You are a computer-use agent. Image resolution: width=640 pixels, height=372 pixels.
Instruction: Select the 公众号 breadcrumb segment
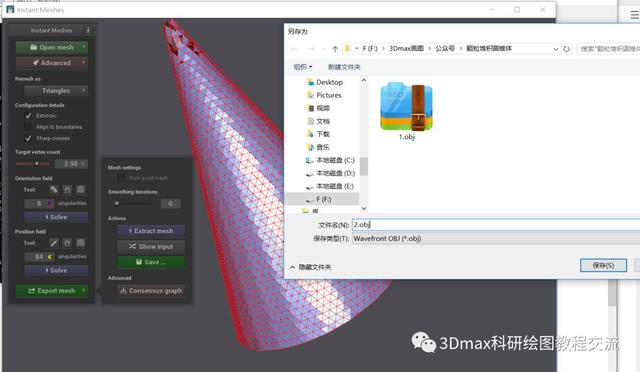point(445,49)
